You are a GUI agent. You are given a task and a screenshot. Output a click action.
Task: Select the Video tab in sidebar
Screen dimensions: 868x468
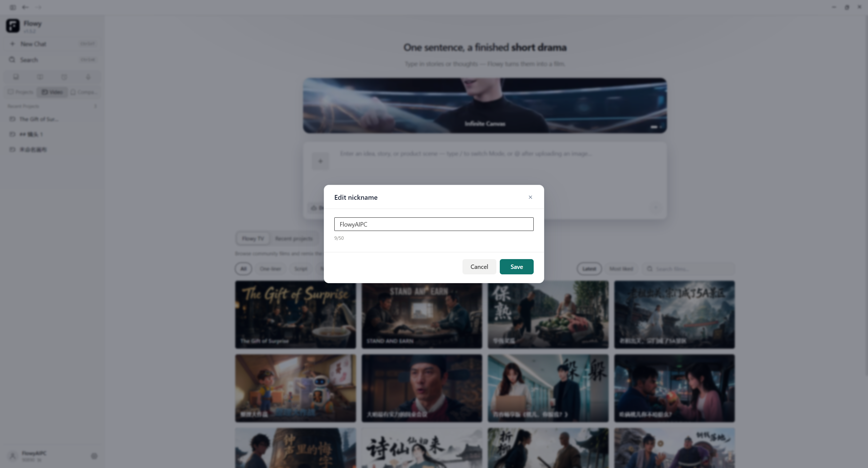52,92
